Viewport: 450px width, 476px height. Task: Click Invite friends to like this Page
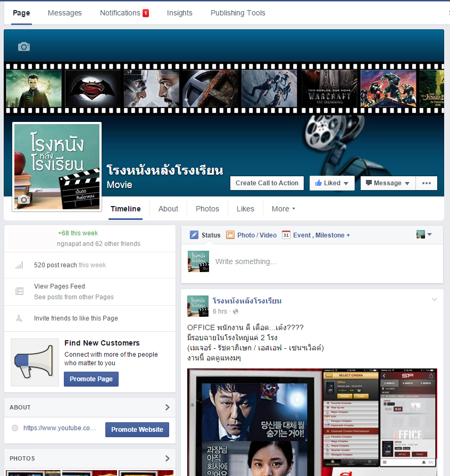(76, 318)
